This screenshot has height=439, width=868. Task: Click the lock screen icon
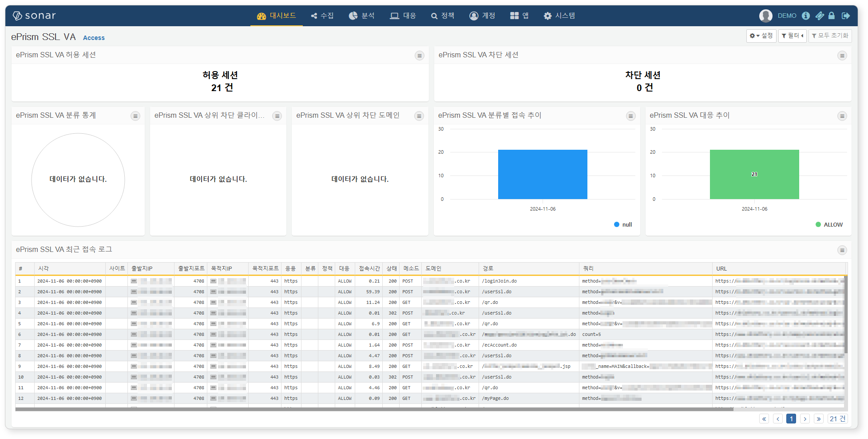pos(832,16)
